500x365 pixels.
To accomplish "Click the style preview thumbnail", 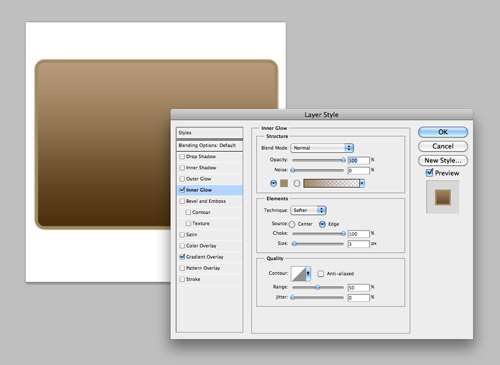I will point(443,197).
